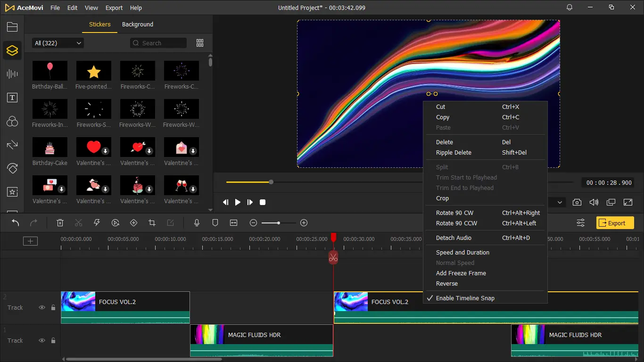Viewport: 644px width, 362px height.
Task: Click the microphone record voiceover icon
Action: tap(197, 223)
